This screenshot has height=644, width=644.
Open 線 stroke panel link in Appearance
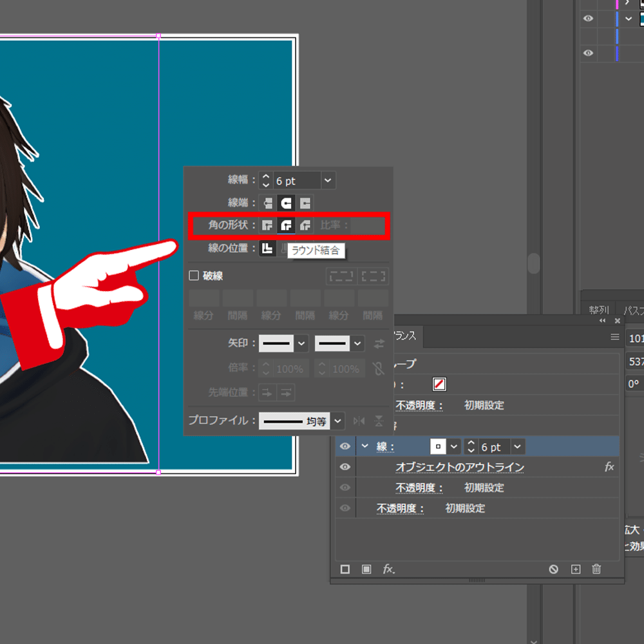coord(385,447)
